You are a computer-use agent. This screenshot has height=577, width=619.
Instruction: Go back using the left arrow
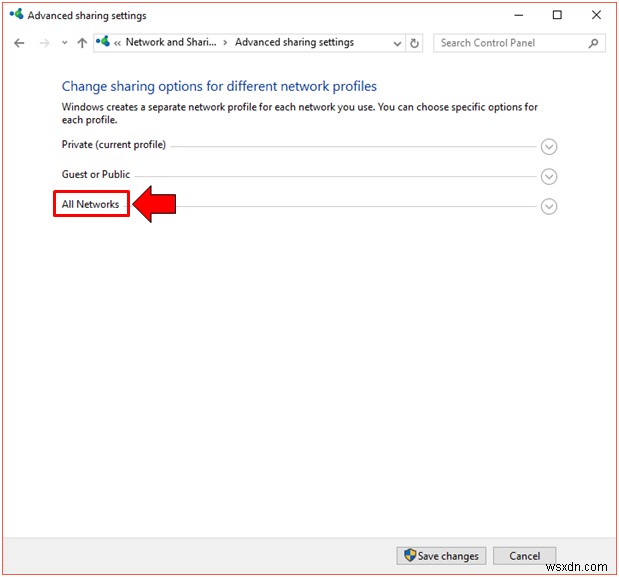pos(19,43)
